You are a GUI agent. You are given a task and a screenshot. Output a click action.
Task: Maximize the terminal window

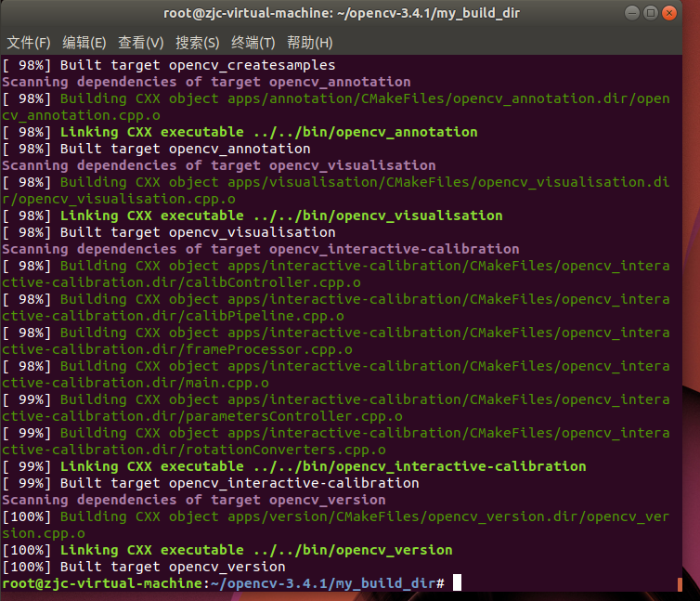(651, 13)
